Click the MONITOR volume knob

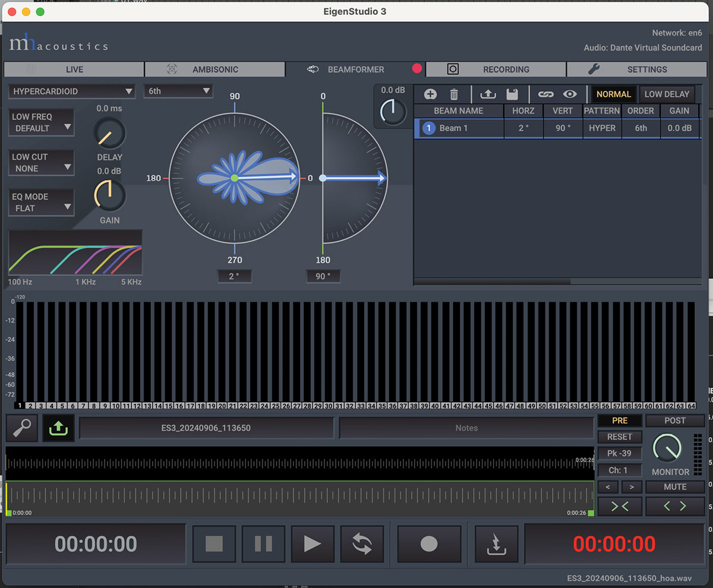coord(668,448)
